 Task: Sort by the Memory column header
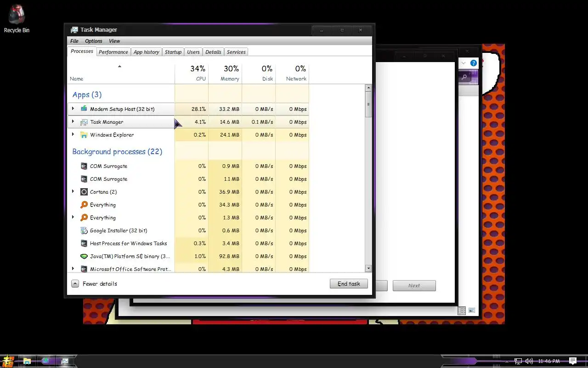pyautogui.click(x=225, y=74)
